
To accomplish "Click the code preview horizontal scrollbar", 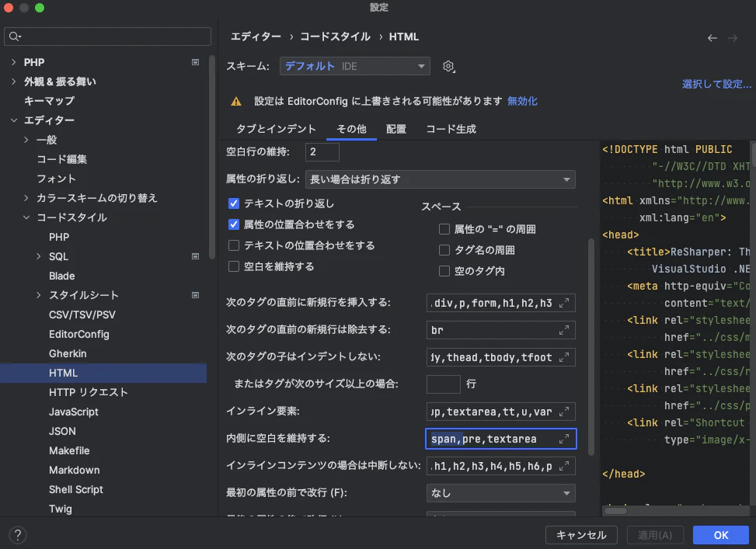I will click(615, 511).
